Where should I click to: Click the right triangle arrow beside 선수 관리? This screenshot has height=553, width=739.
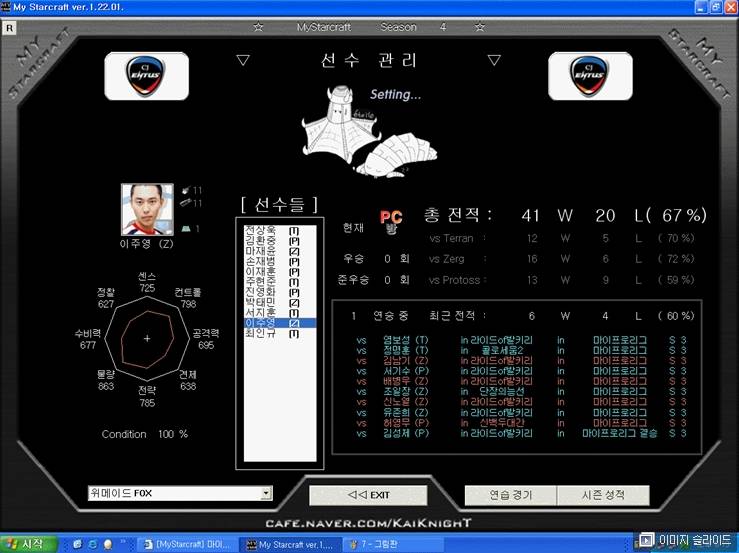click(x=493, y=60)
